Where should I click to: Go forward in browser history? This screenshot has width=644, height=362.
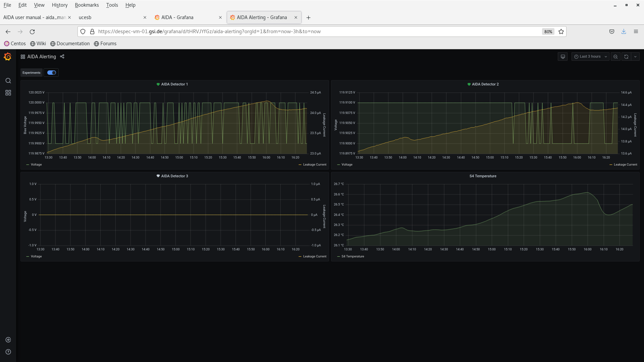(20, 32)
